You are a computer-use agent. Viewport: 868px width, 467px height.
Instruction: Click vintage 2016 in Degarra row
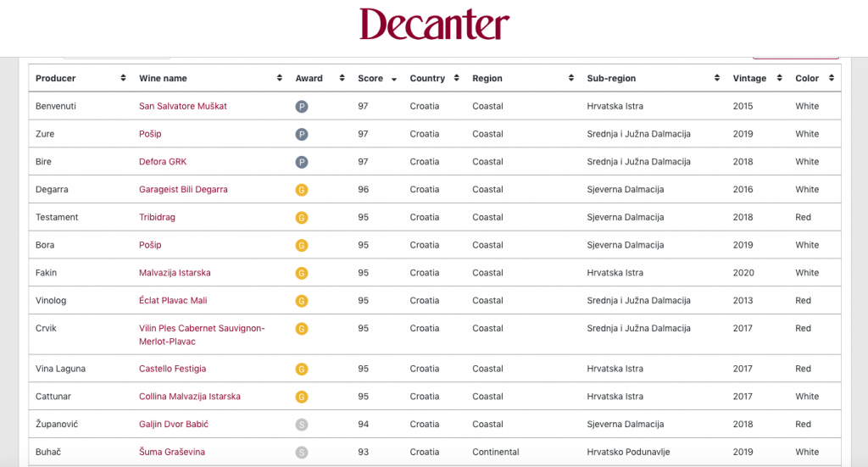point(743,189)
